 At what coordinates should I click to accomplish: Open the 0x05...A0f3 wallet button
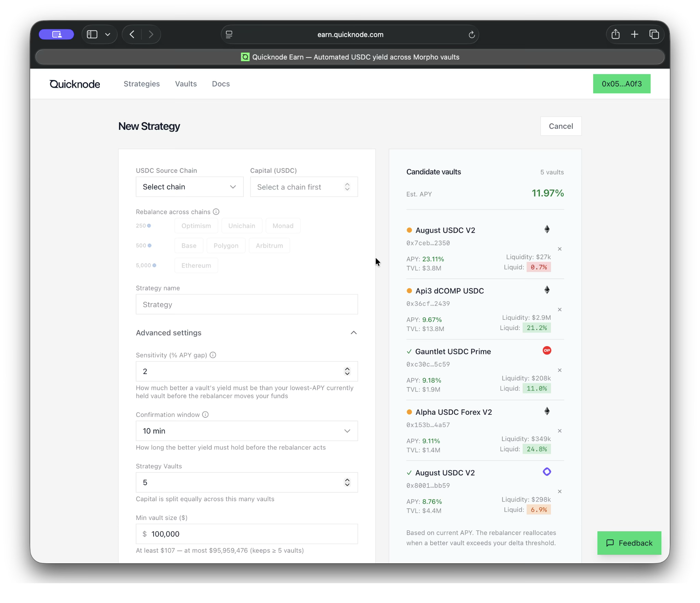(x=621, y=84)
